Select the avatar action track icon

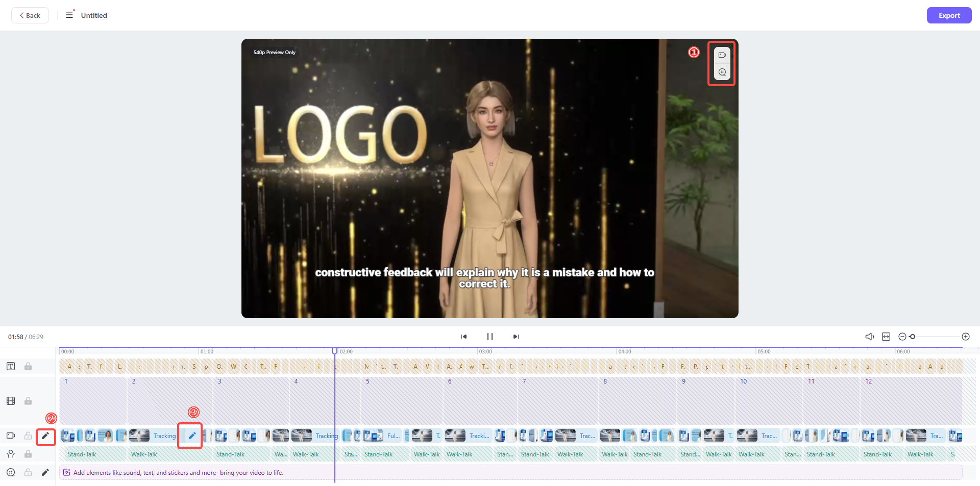pyautogui.click(x=11, y=454)
